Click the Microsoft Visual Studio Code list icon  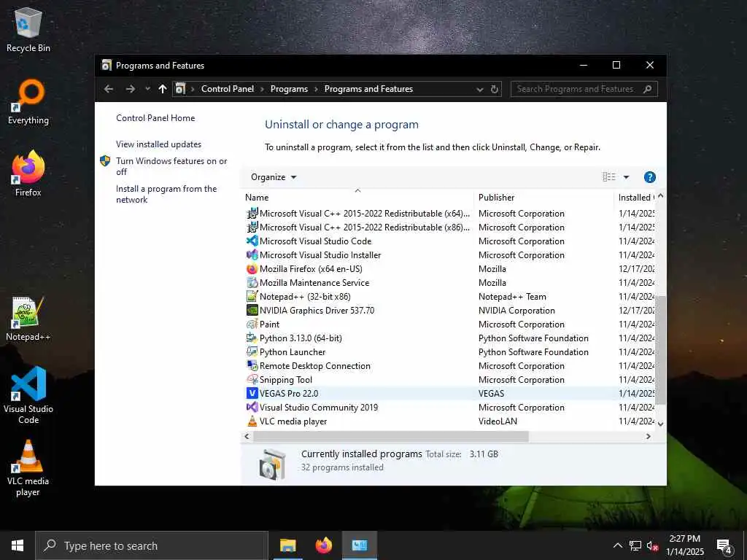[x=252, y=241]
